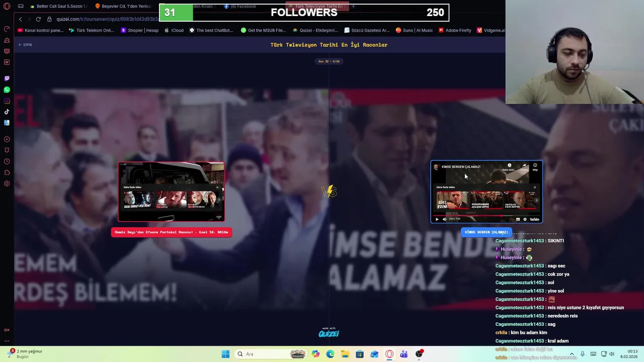Switch to the Facebook tab
The height and width of the screenshot is (362, 644).
(240, 6)
